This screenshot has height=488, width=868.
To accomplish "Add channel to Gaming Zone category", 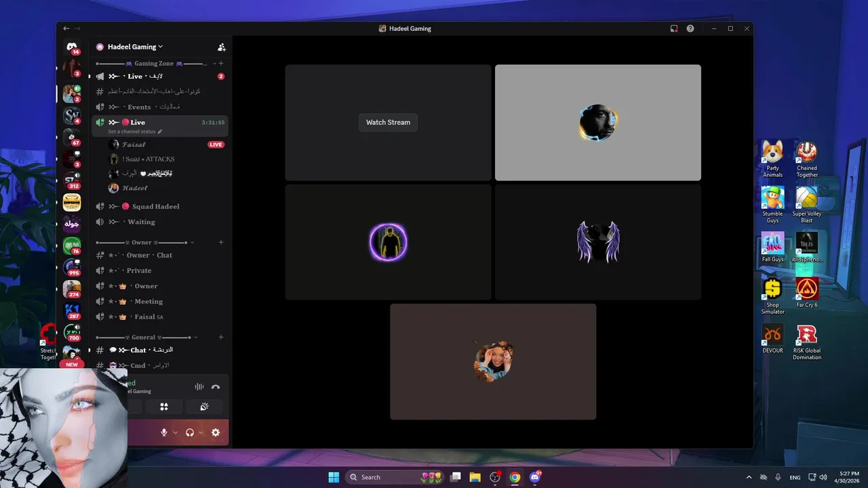I will 221,63.
